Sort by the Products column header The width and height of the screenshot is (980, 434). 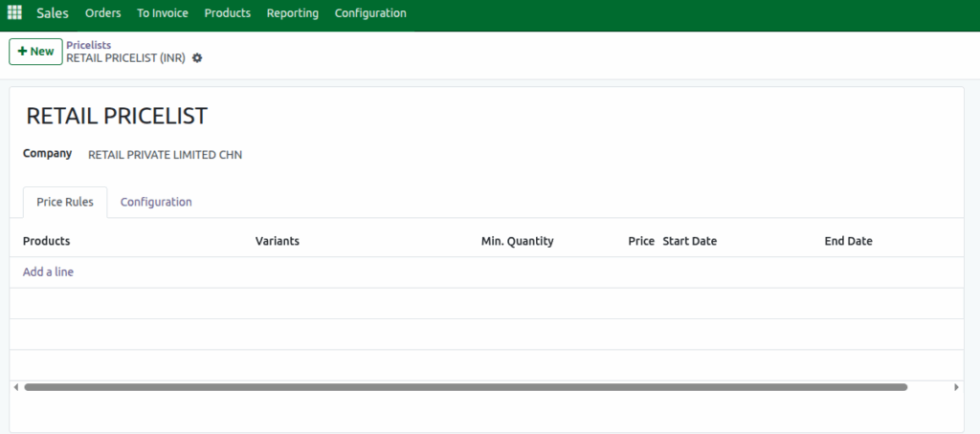47,241
